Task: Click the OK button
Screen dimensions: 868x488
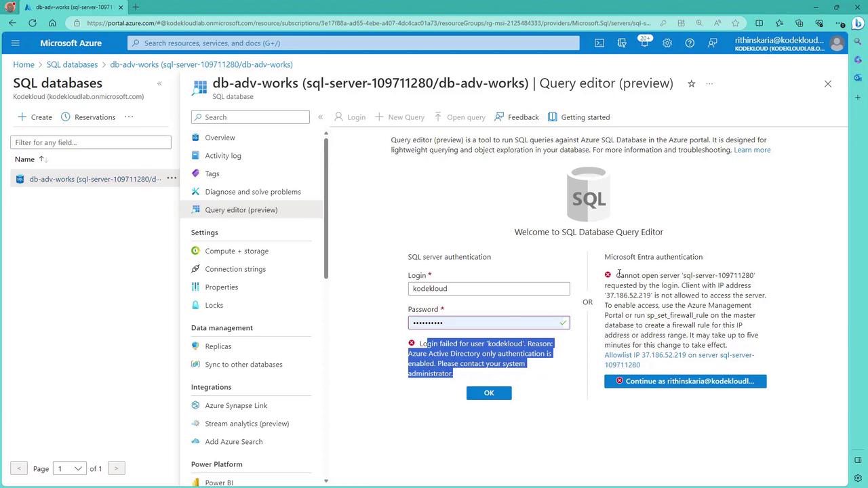Action: (x=489, y=393)
